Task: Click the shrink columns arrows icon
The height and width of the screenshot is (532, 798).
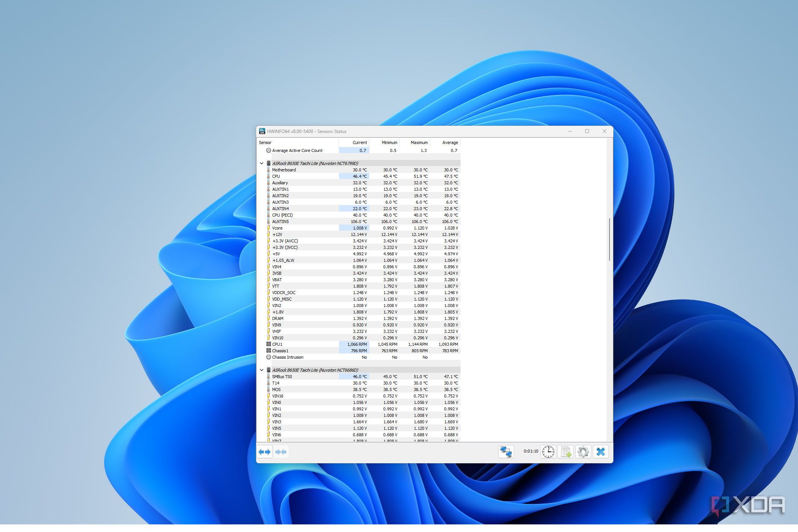Action: pyautogui.click(x=281, y=452)
